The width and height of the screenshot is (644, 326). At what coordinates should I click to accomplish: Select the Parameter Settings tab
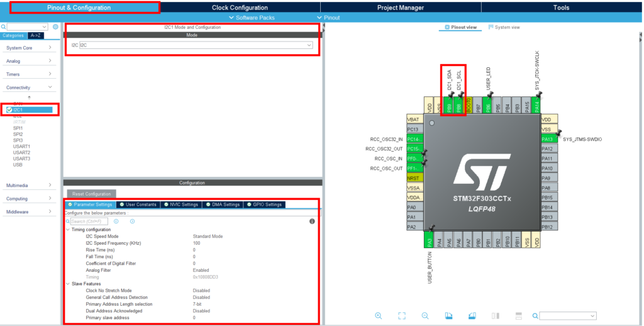click(90, 205)
